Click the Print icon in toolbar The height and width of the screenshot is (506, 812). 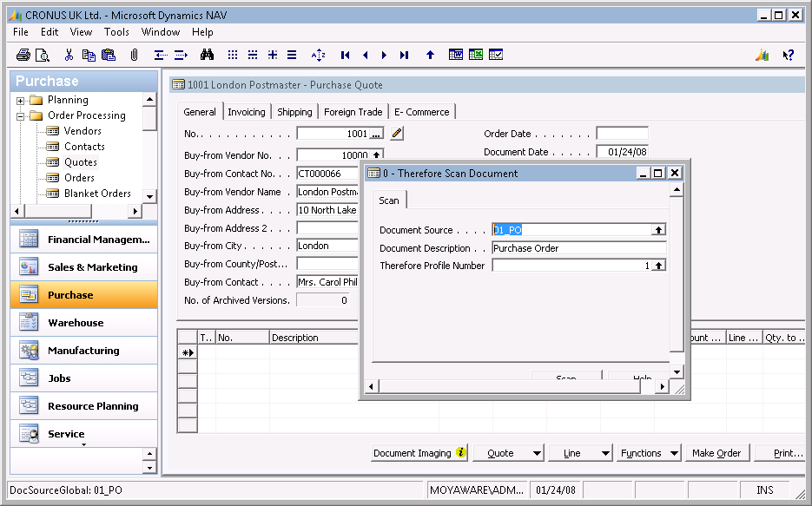[23, 55]
